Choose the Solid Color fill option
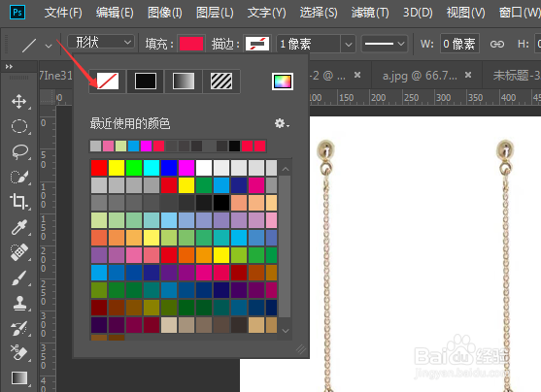The height and width of the screenshot is (392, 541). [146, 82]
